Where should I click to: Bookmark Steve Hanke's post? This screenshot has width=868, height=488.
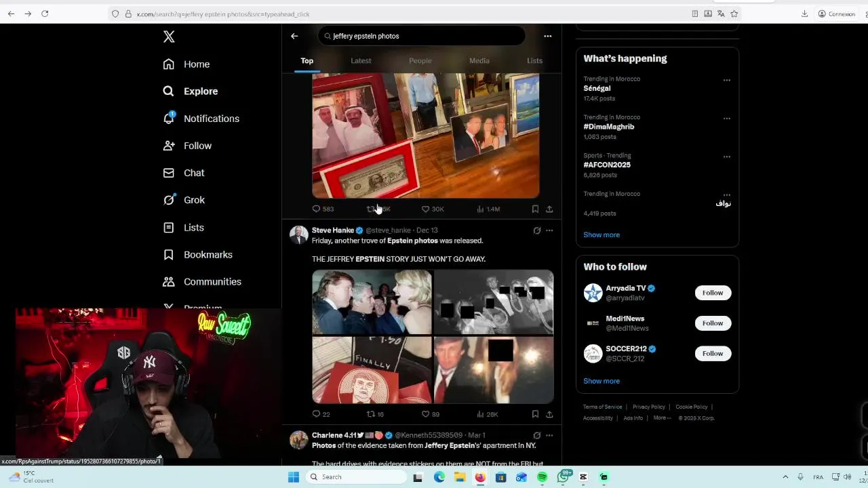(x=535, y=414)
